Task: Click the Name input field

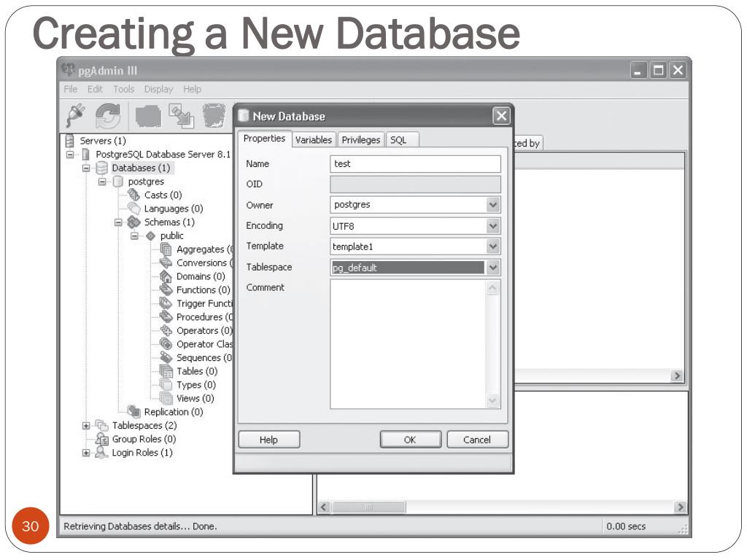Action: [415, 164]
